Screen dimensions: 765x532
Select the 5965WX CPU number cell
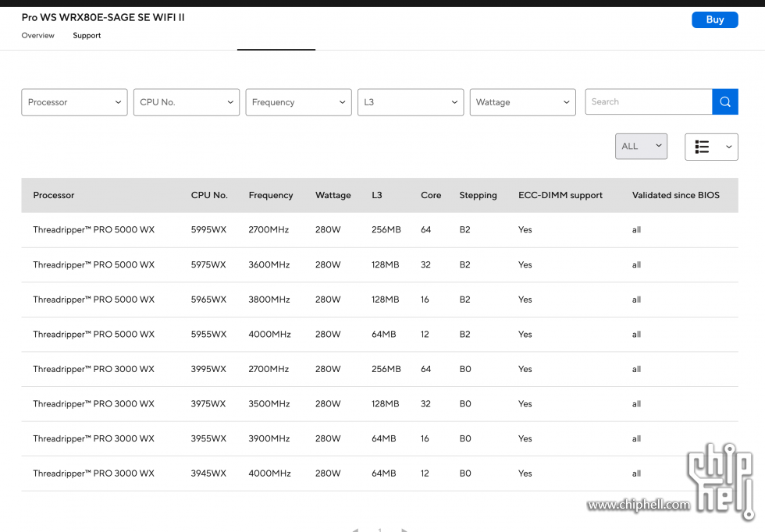(209, 300)
